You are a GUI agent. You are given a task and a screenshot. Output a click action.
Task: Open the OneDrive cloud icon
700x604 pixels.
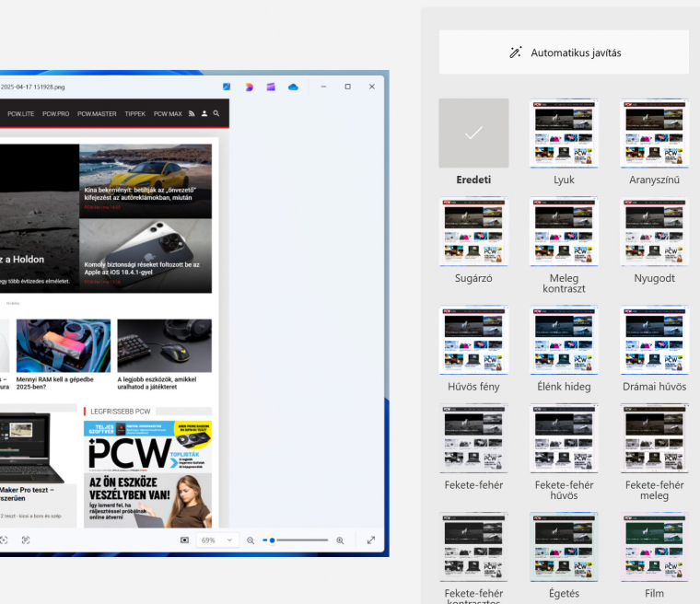293,87
